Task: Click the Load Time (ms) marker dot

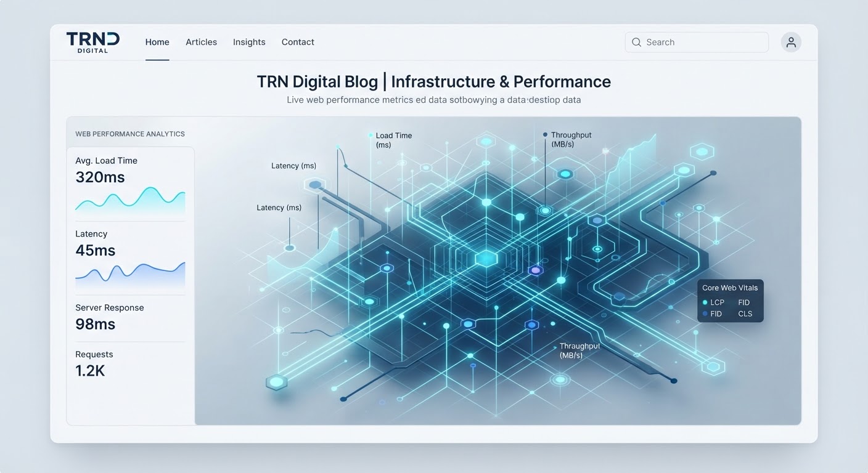Action: pos(371,135)
